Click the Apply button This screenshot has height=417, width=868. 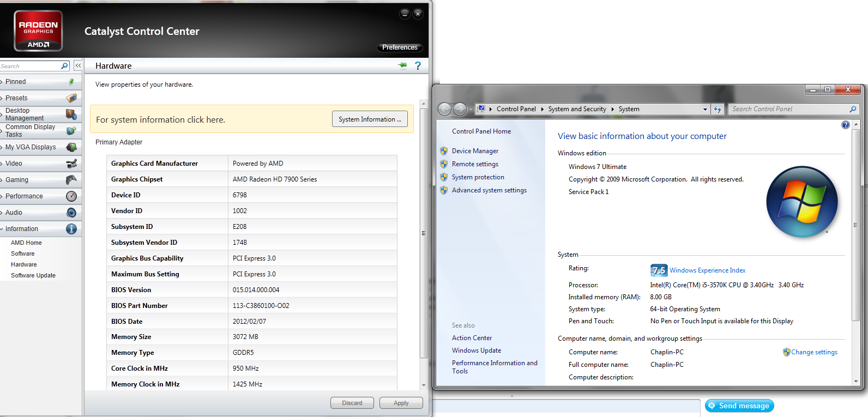401,403
